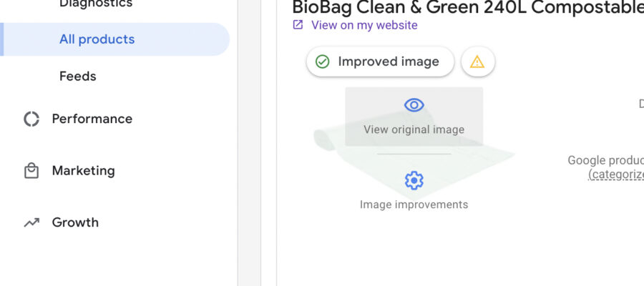Expand the Growth menu section

[75, 222]
